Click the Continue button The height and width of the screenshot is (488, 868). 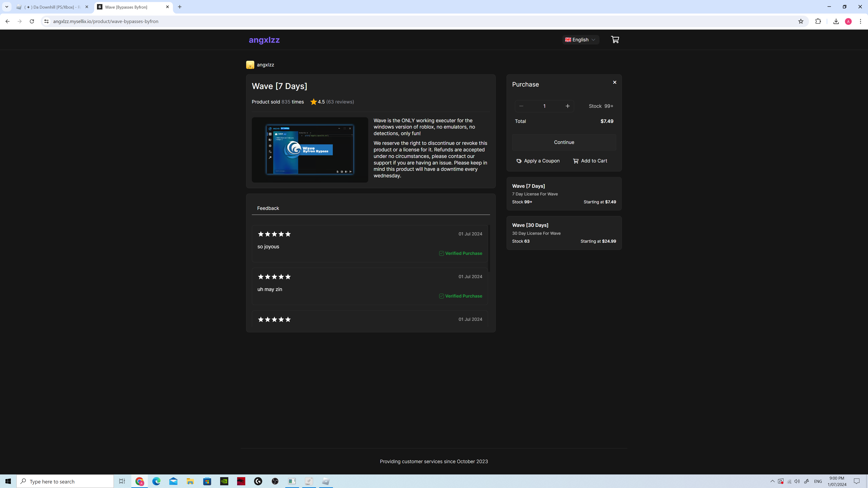coord(564,142)
